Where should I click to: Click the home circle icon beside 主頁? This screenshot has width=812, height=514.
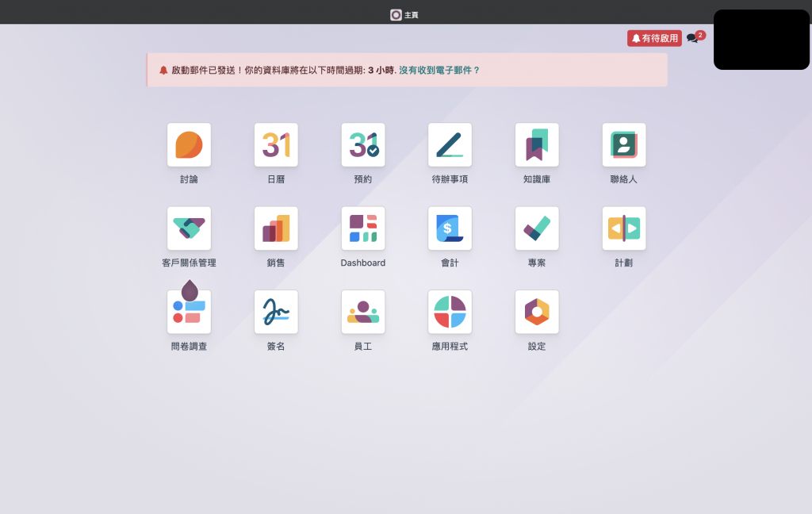[396, 15]
